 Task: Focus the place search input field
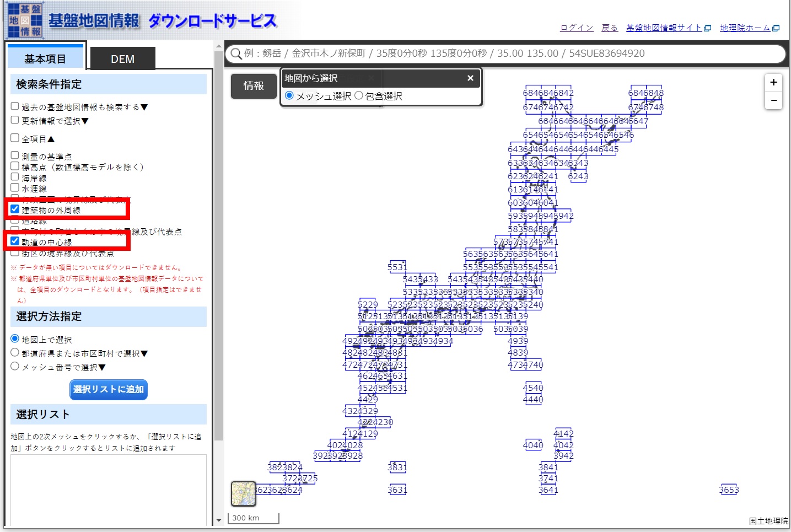505,53
